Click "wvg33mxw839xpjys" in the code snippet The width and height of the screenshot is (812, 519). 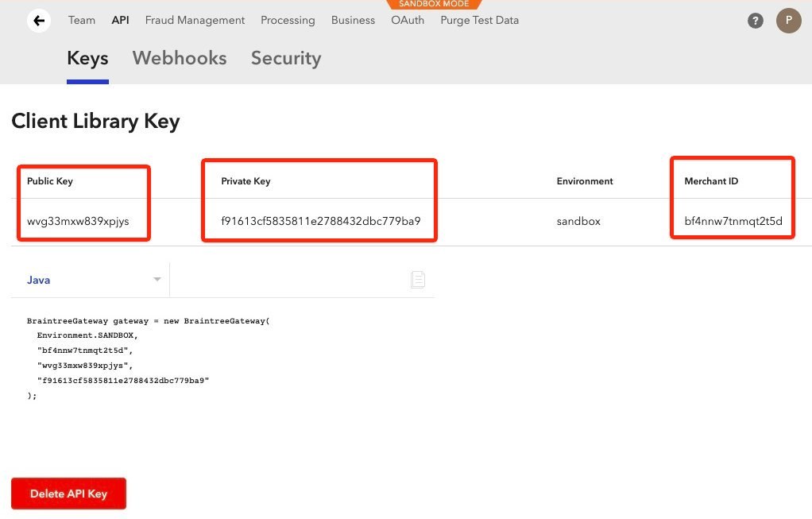coord(85,366)
